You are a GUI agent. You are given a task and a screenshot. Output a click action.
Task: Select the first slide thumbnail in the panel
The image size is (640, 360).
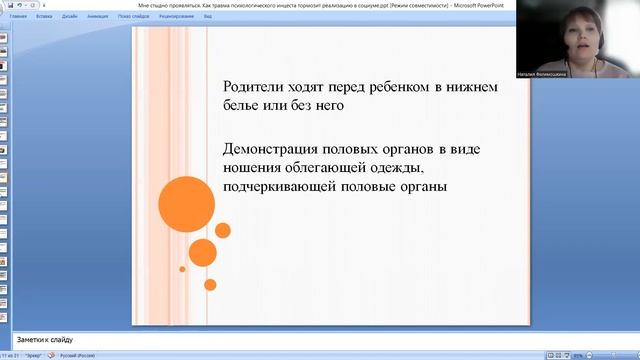3,38
